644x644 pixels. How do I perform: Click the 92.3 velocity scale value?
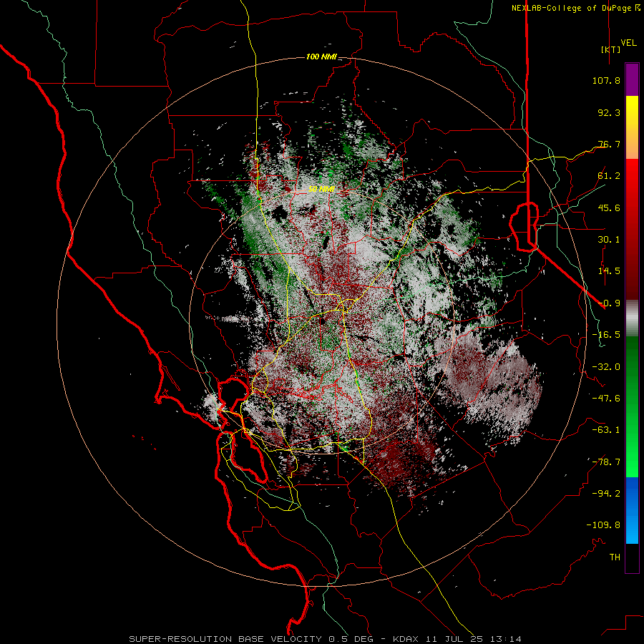[x=609, y=112]
